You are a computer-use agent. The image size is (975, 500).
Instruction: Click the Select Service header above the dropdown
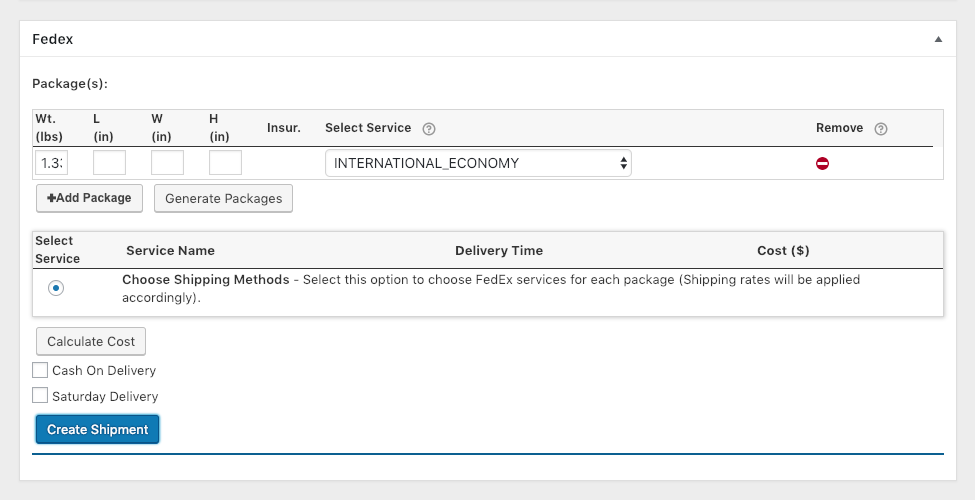pos(368,127)
